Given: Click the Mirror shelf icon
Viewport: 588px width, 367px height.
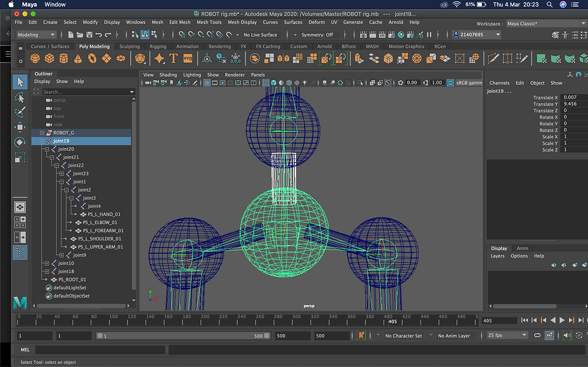Looking at the screenshot, I should point(284,59).
